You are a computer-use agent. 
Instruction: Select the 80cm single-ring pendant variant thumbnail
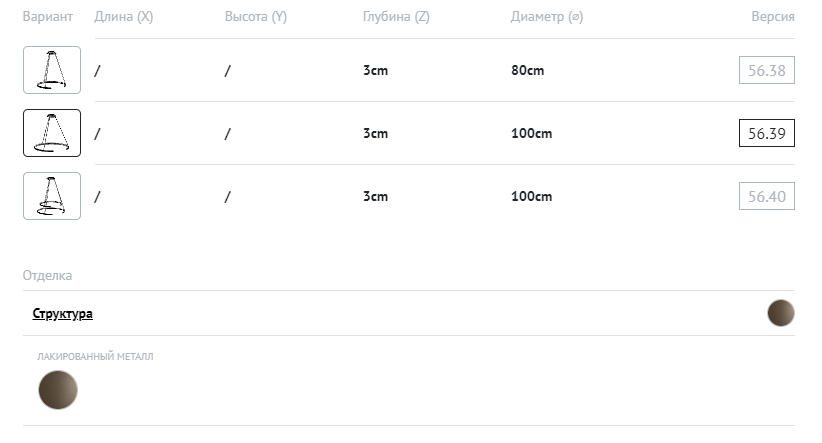pyautogui.click(x=52, y=70)
